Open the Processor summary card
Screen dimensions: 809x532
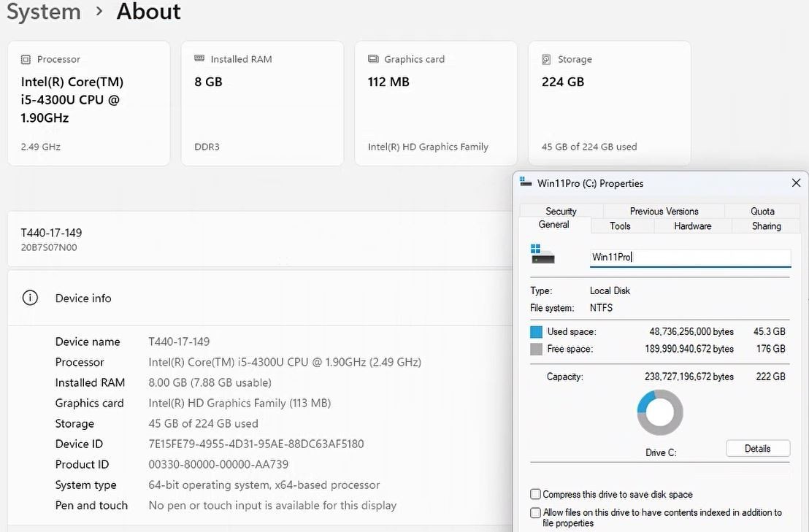(89, 103)
